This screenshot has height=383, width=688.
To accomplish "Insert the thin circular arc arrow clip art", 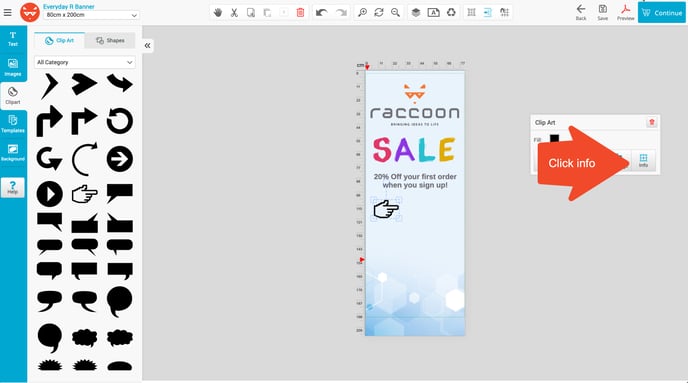I will tap(84, 159).
